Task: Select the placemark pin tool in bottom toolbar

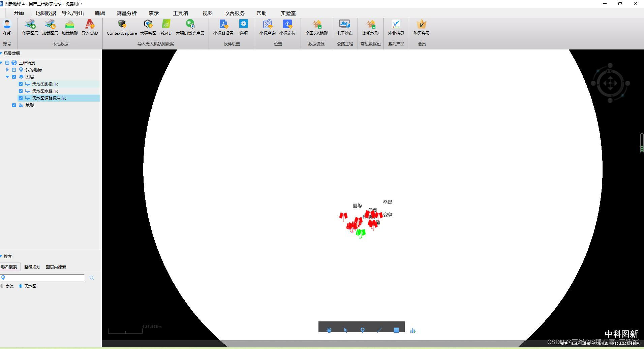Action: (363, 330)
